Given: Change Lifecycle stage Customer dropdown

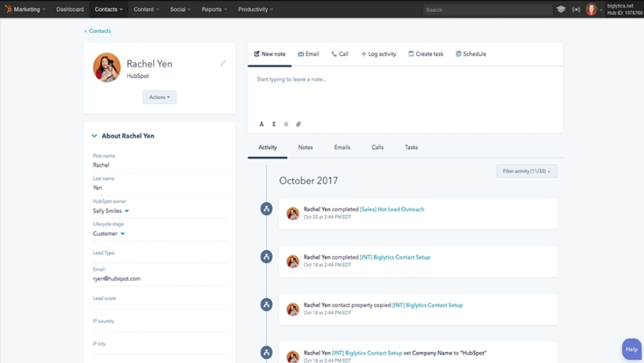Looking at the screenshot, I should [109, 233].
